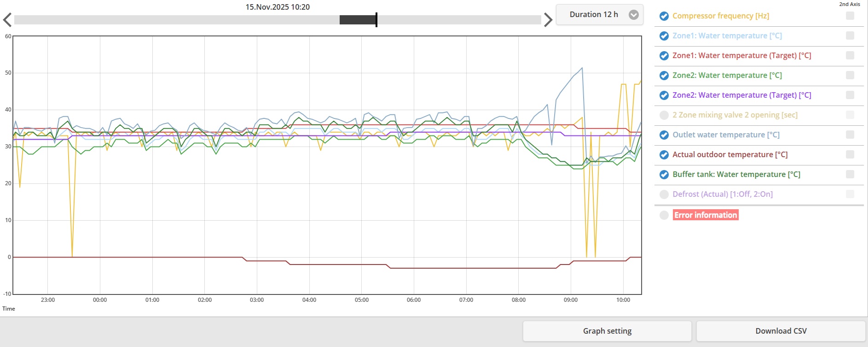Click the dark timeline slider handle

tap(358, 20)
